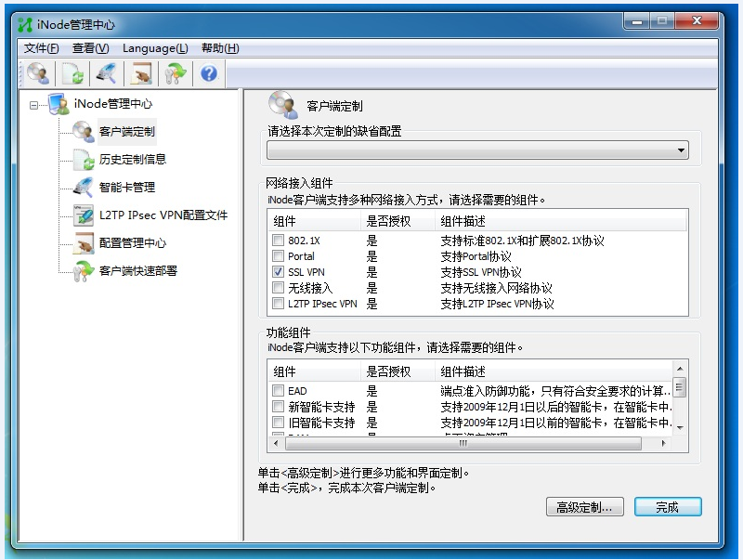Select L2TP IPsec VPN配置文件 in the tree
Image resolution: width=743 pixels, height=560 pixels.
tap(163, 215)
